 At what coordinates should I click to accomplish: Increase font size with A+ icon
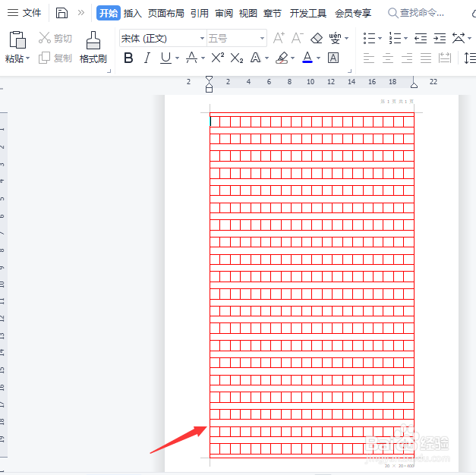tap(279, 38)
